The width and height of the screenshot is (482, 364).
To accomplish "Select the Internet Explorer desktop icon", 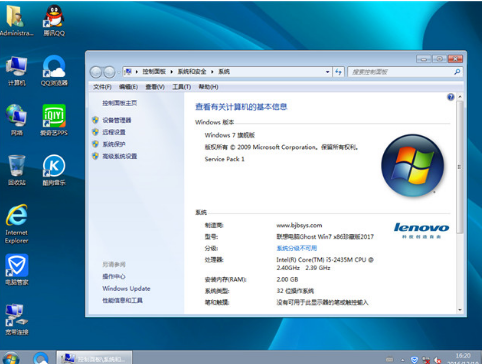I will point(16,224).
